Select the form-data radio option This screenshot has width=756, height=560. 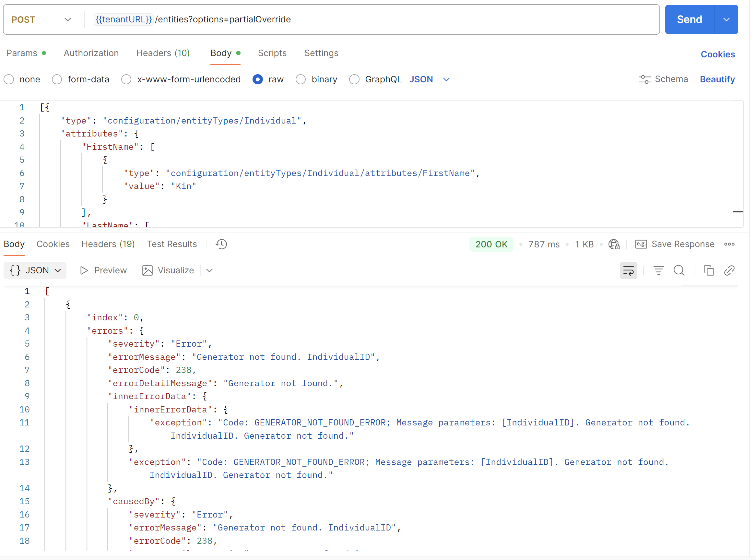[x=57, y=79]
